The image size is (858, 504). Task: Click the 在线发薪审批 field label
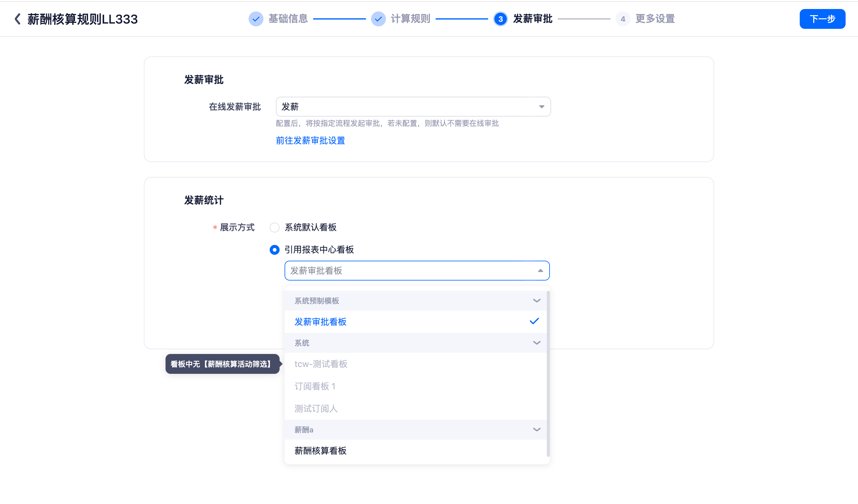(x=235, y=107)
